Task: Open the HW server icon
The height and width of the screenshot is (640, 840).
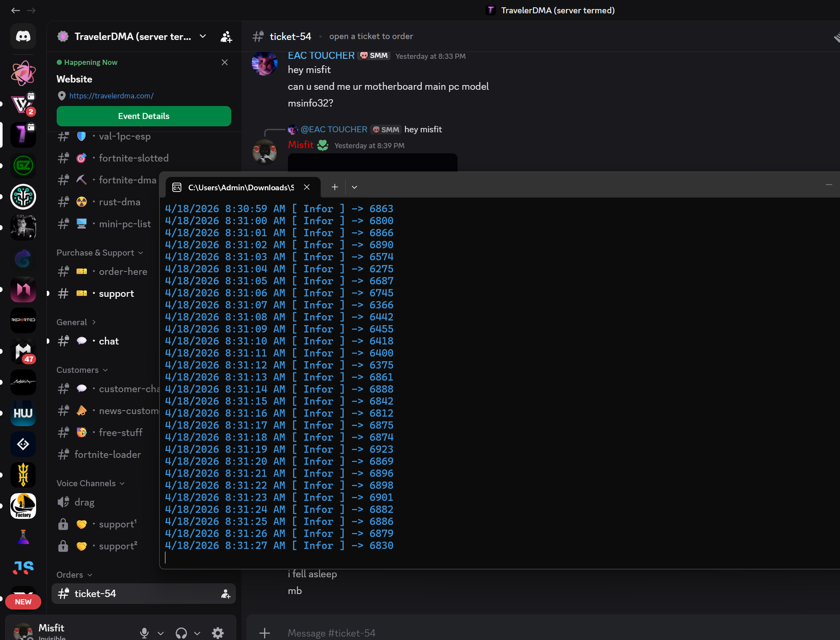Action: (x=23, y=413)
